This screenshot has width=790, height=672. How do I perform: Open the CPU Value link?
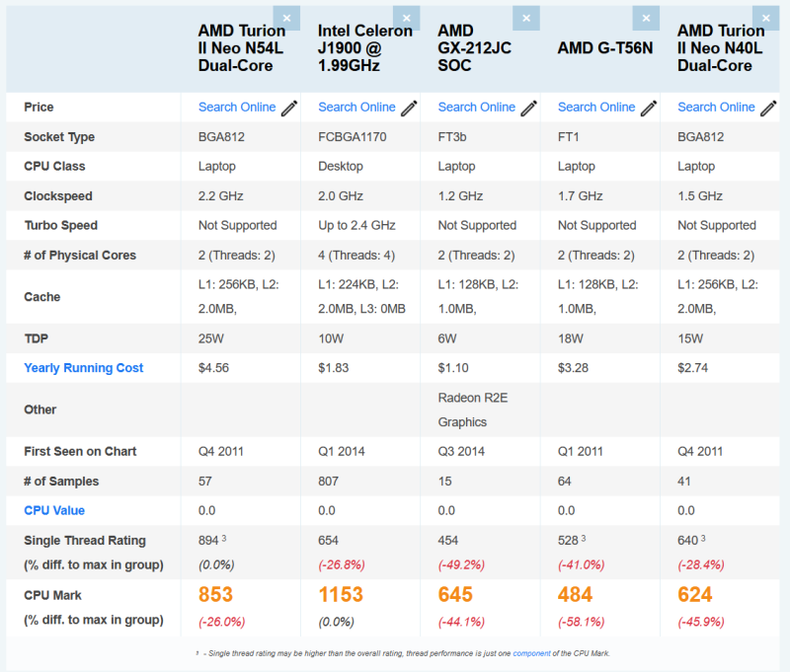pyautogui.click(x=54, y=510)
